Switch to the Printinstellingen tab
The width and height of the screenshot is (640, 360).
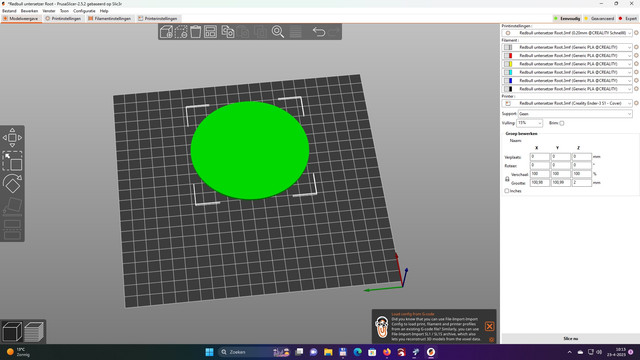click(63, 18)
